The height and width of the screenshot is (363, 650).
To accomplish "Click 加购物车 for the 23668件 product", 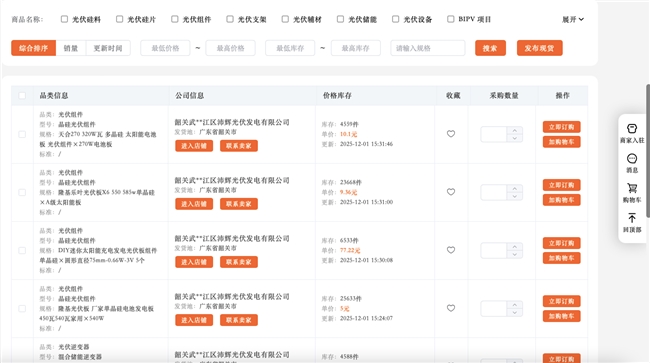I will [x=562, y=200].
